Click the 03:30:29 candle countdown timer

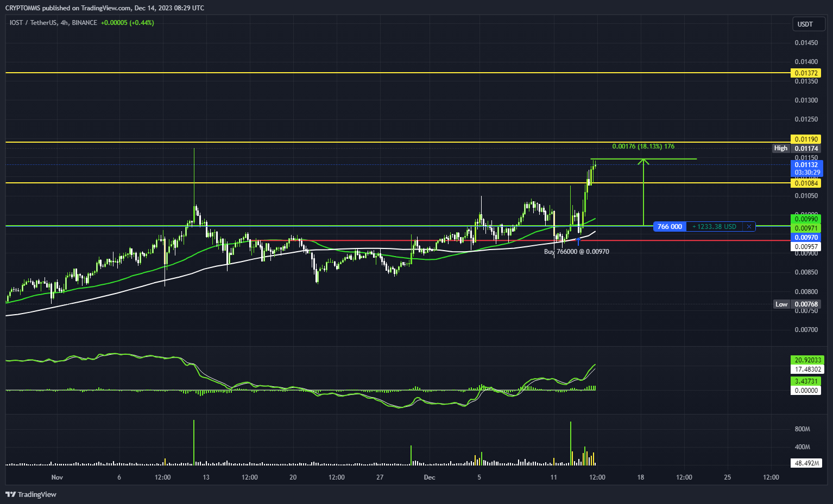click(807, 173)
